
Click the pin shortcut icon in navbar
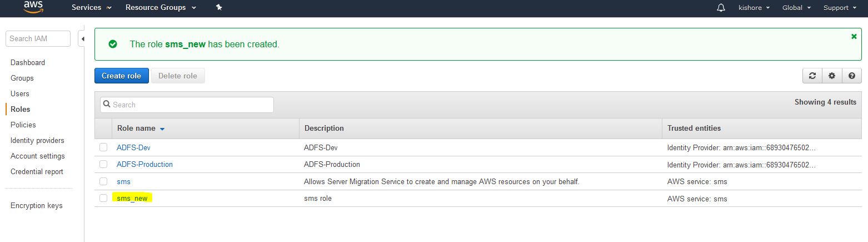(219, 8)
